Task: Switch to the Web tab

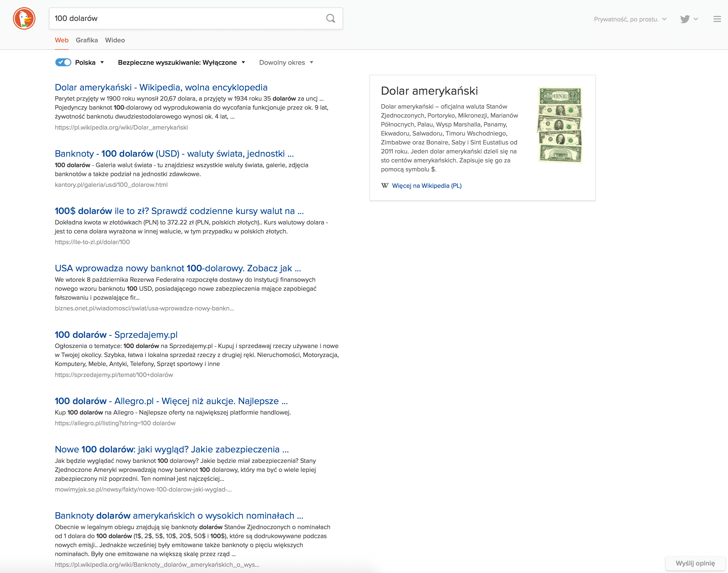Action: (x=62, y=40)
